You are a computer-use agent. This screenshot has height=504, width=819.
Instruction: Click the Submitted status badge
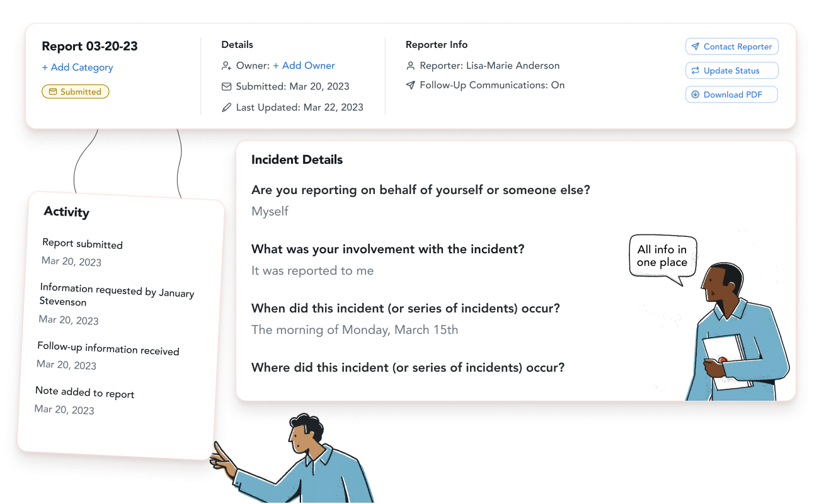click(76, 92)
